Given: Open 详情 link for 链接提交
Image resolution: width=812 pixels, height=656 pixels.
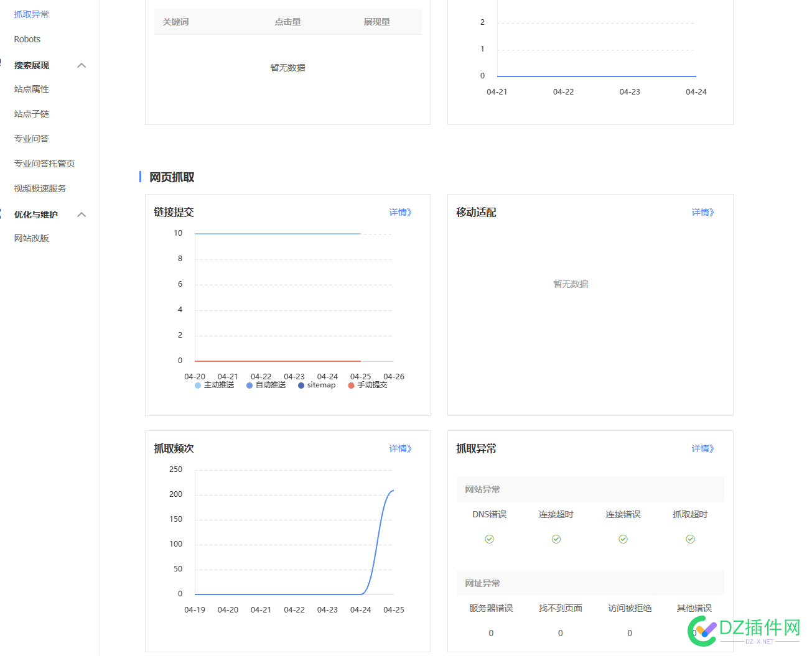Looking at the screenshot, I should pyautogui.click(x=401, y=212).
